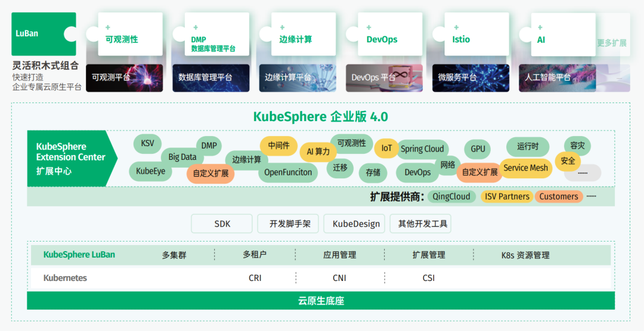Click the green 云原生底座 bar
This screenshot has height=331, width=644.
pos(321,301)
